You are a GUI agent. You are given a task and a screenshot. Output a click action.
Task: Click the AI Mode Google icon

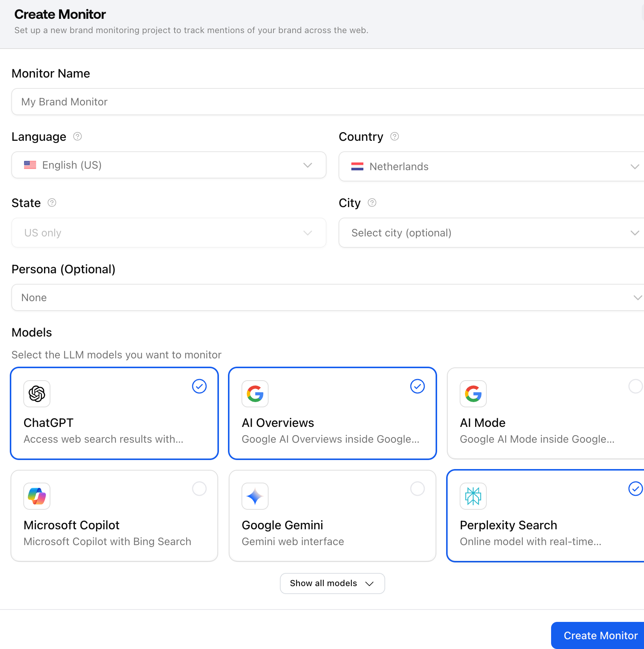[x=473, y=394]
